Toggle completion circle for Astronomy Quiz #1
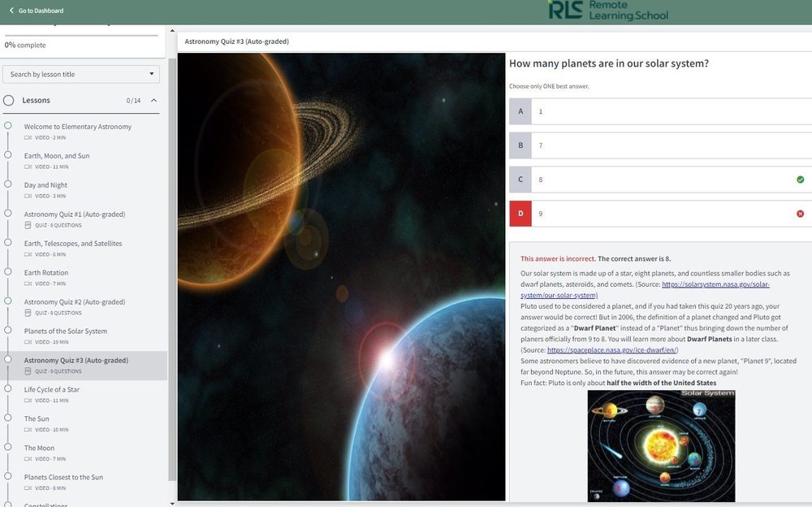Image resolution: width=812 pixels, height=507 pixels. click(8, 213)
